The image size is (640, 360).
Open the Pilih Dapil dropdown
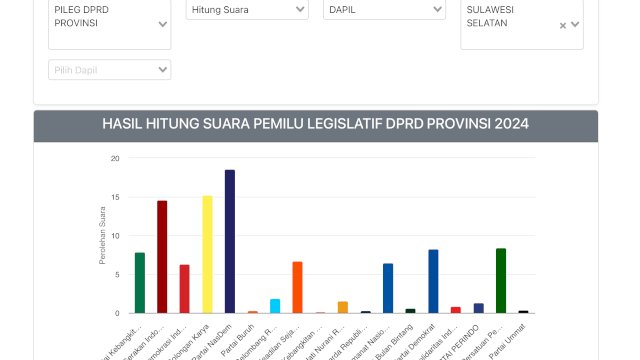click(109, 70)
